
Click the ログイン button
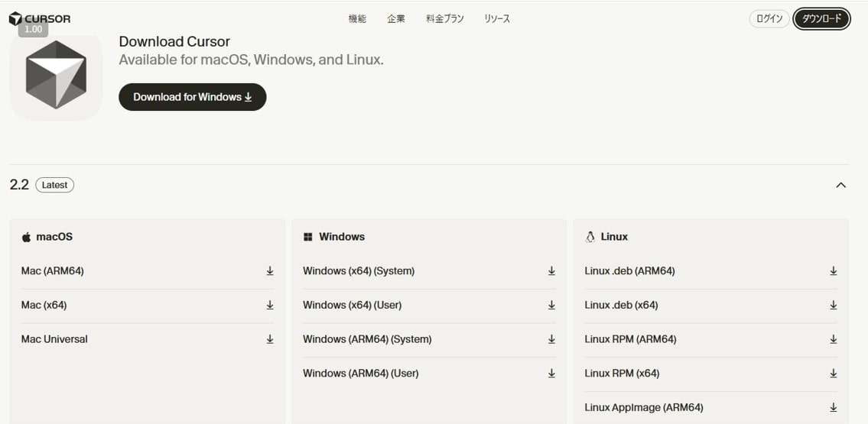point(769,19)
